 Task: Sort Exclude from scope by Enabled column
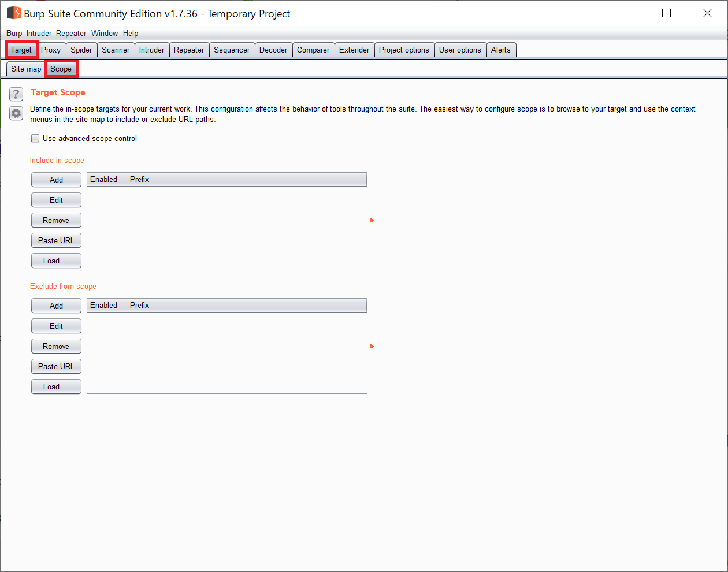coord(107,305)
